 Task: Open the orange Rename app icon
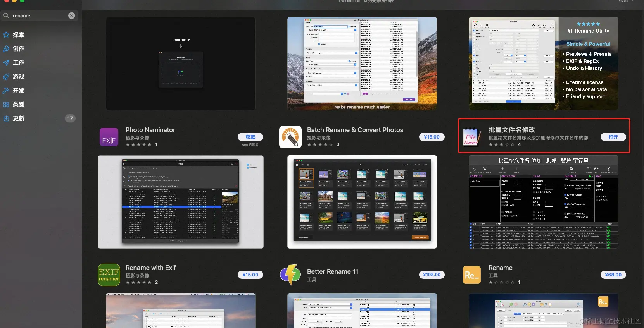pyautogui.click(x=471, y=275)
